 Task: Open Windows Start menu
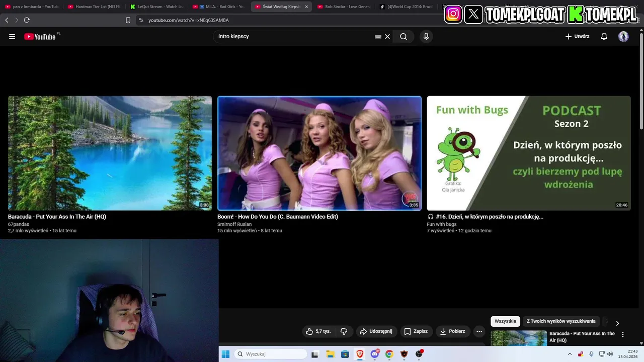(225, 354)
